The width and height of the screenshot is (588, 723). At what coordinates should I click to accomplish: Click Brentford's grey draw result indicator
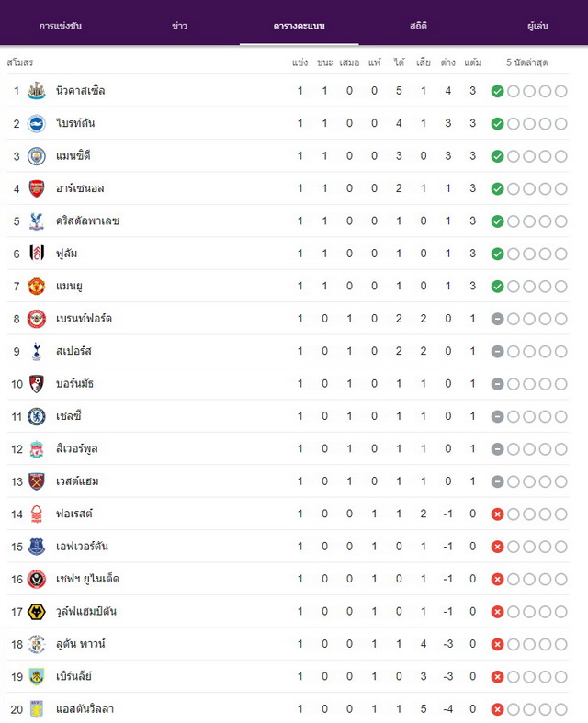coord(497,319)
